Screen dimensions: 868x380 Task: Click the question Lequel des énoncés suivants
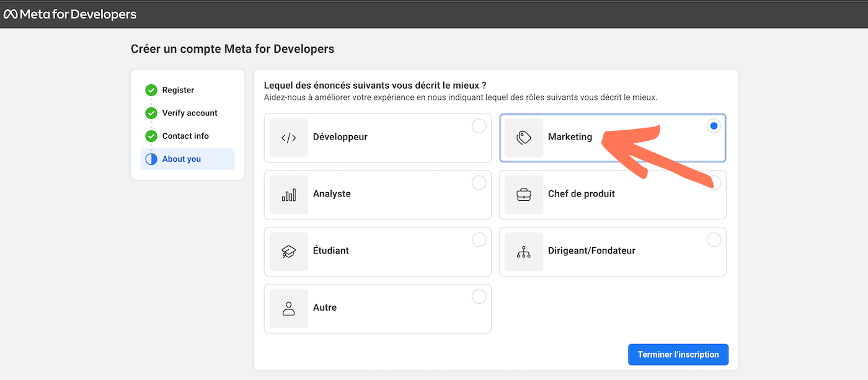point(375,86)
